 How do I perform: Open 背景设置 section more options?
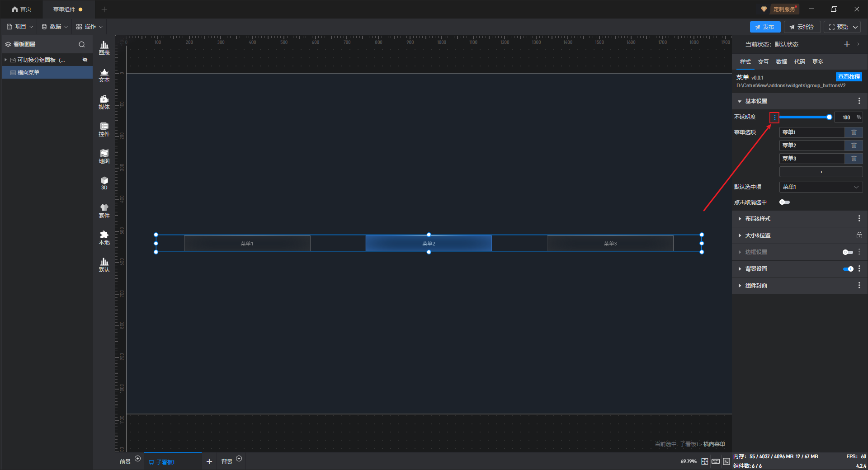point(859,269)
